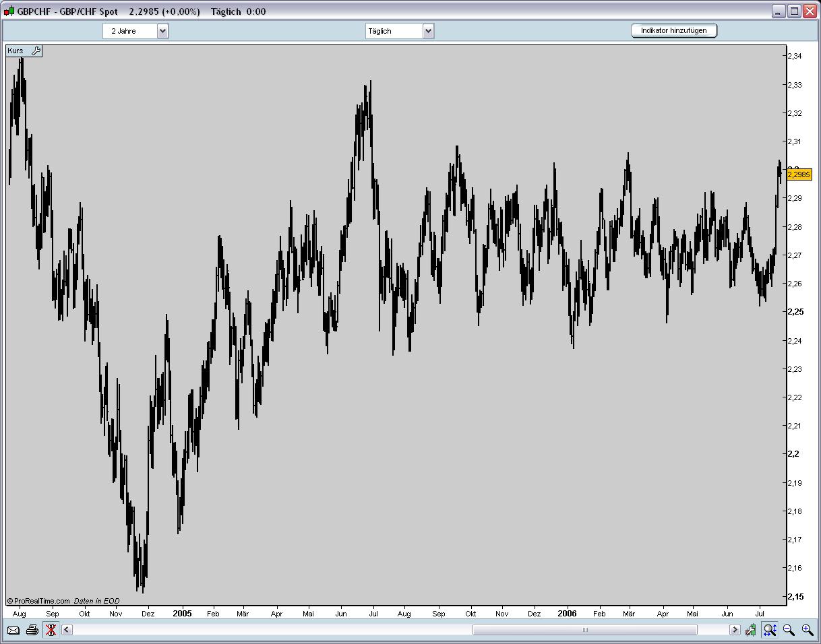Click 'Indikator hinzufügen' button
821x644 pixels.
tap(673, 30)
